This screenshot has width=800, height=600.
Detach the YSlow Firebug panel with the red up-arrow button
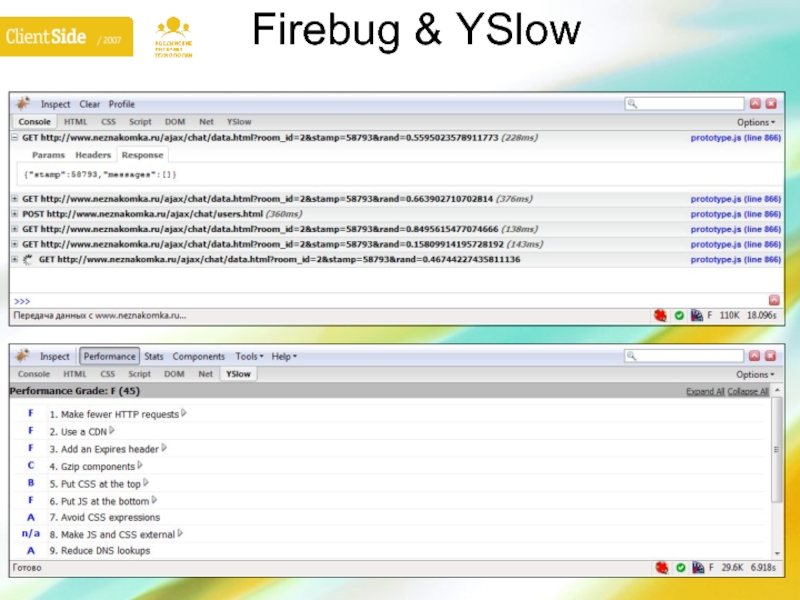pos(755,356)
